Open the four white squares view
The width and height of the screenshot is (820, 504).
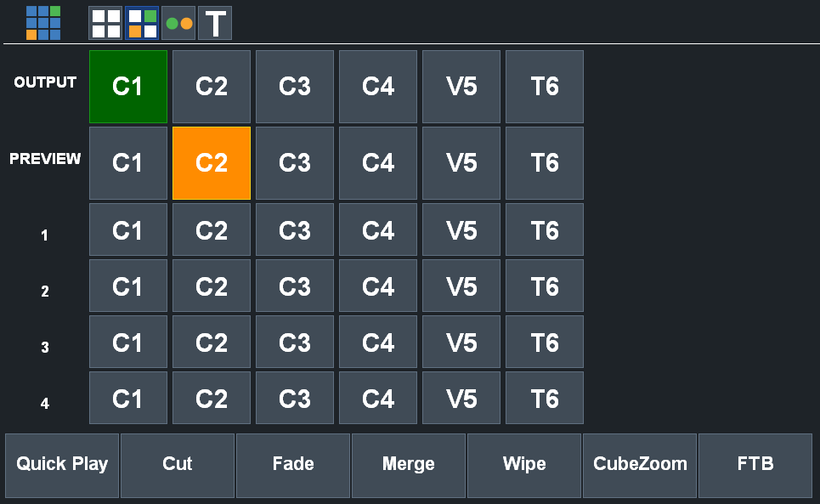105,23
